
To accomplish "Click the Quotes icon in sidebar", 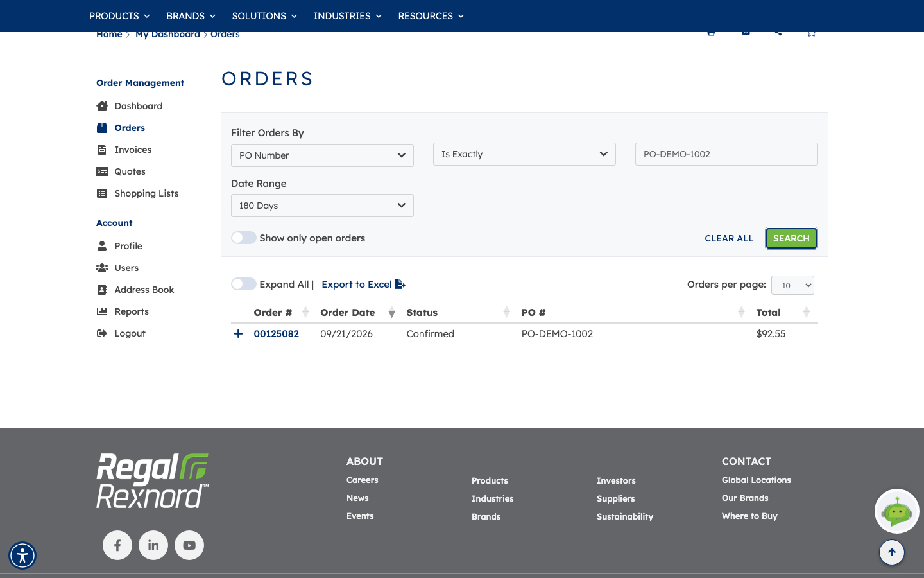I will click(102, 171).
